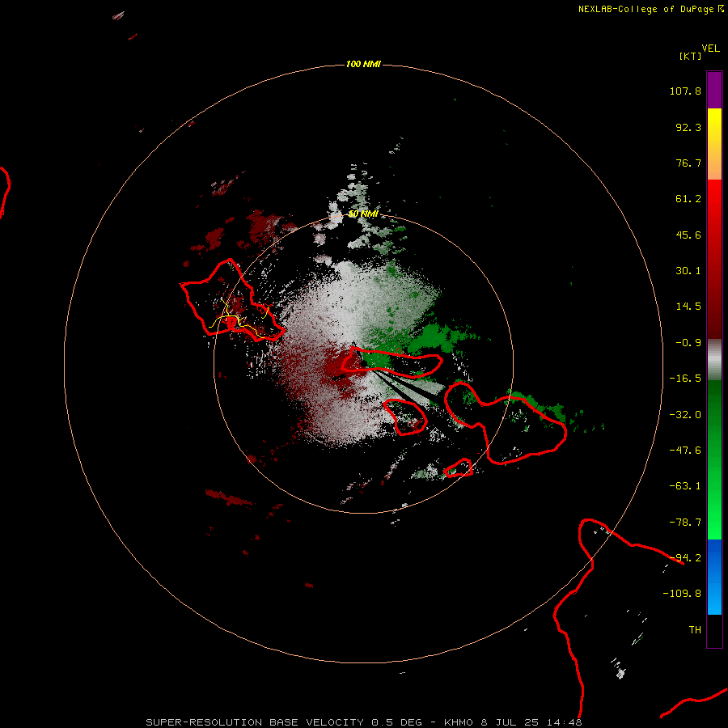Click the 100 NMI range ring label
This screenshot has height=728, width=728.
pyautogui.click(x=363, y=64)
